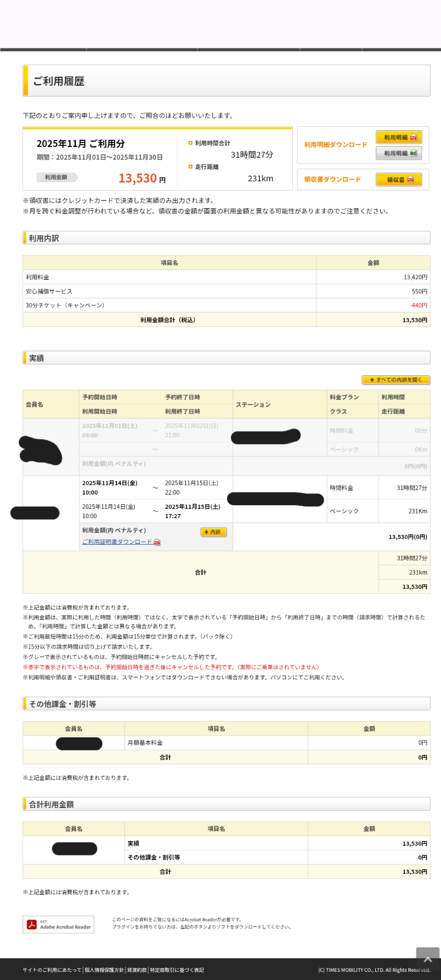Click the 領収書 PDF download icon button
This screenshot has width=441, height=980.
(x=399, y=180)
